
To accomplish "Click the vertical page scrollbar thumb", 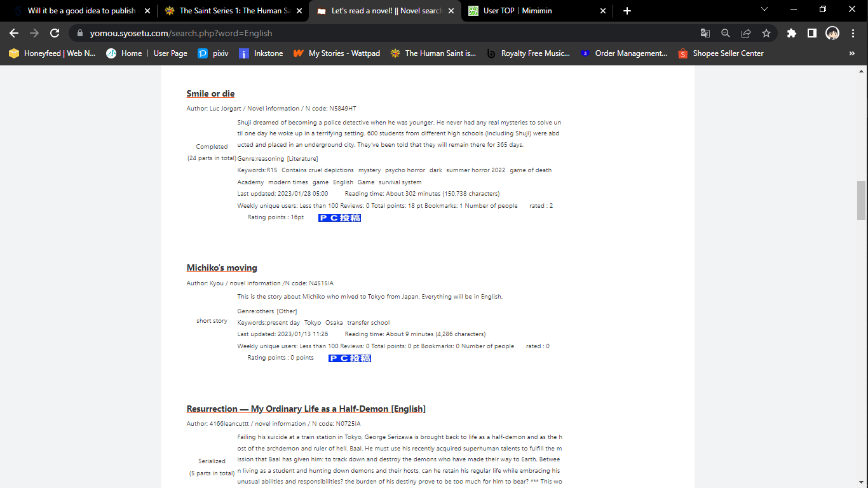I will (x=862, y=200).
